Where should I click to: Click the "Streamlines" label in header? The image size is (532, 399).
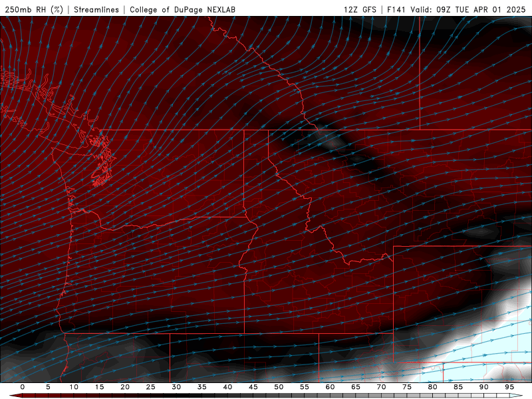96,9
